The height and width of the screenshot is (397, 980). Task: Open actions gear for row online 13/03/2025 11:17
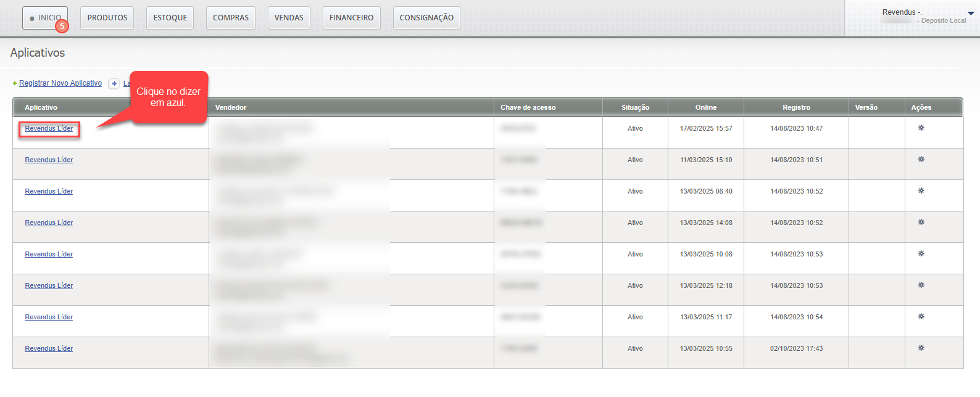tap(921, 317)
